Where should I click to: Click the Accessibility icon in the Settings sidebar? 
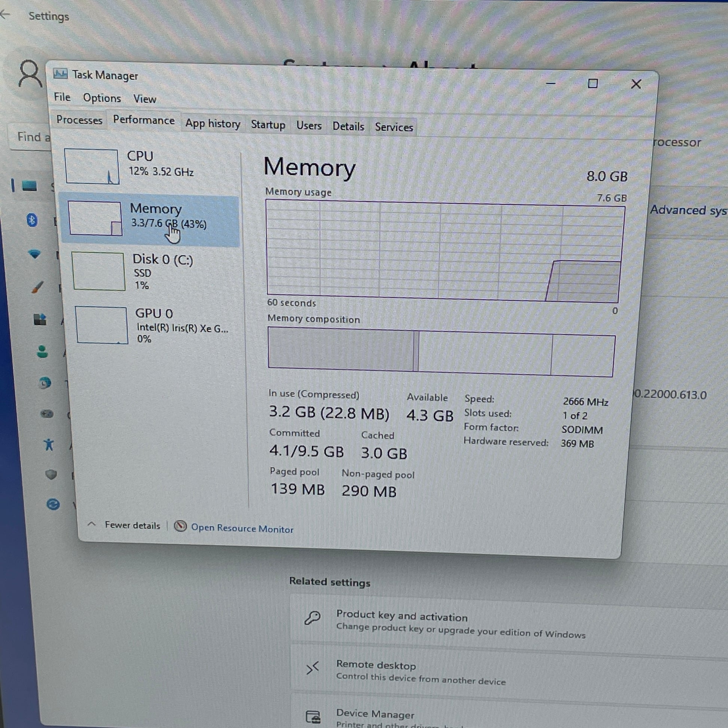pyautogui.click(x=49, y=445)
